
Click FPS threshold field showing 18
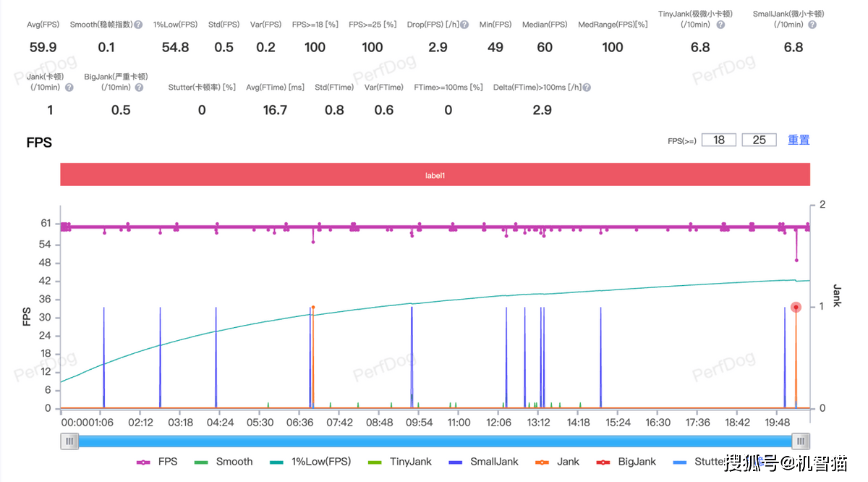pos(718,140)
